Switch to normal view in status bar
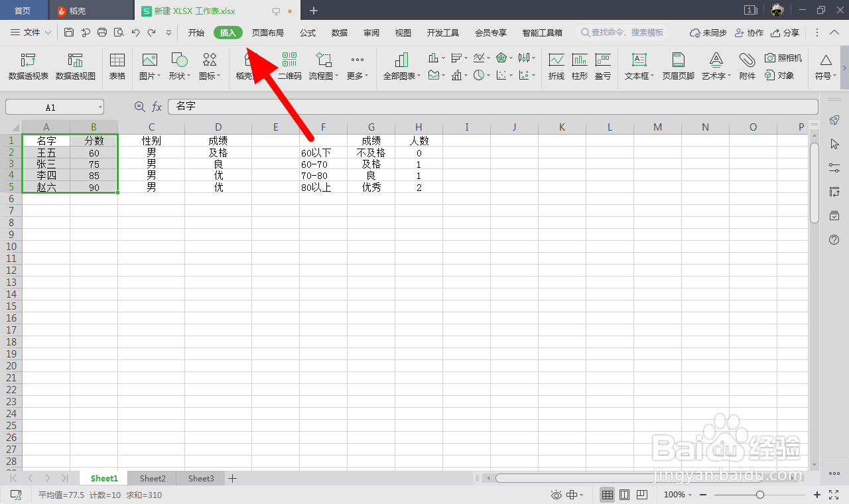This screenshot has height=504, width=849. (x=607, y=495)
